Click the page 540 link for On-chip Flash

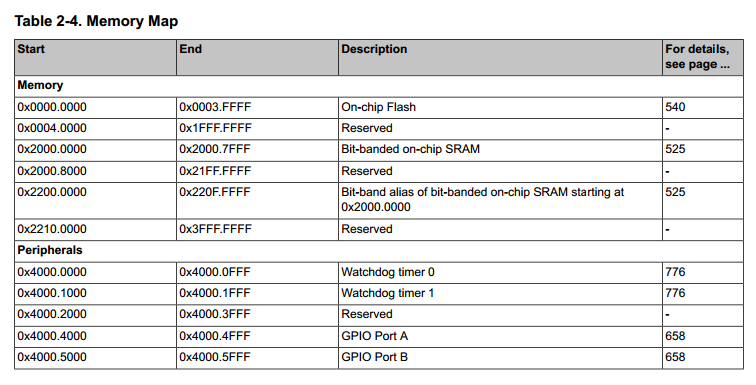pyautogui.click(x=675, y=107)
